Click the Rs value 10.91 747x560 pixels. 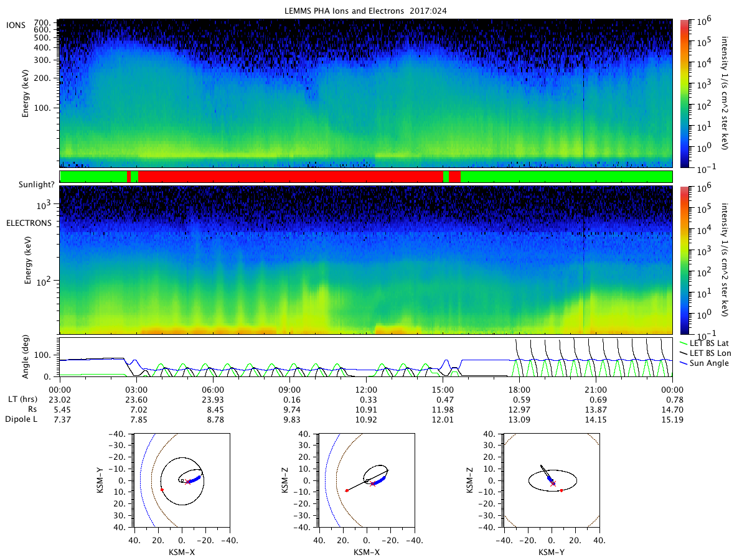point(366,409)
